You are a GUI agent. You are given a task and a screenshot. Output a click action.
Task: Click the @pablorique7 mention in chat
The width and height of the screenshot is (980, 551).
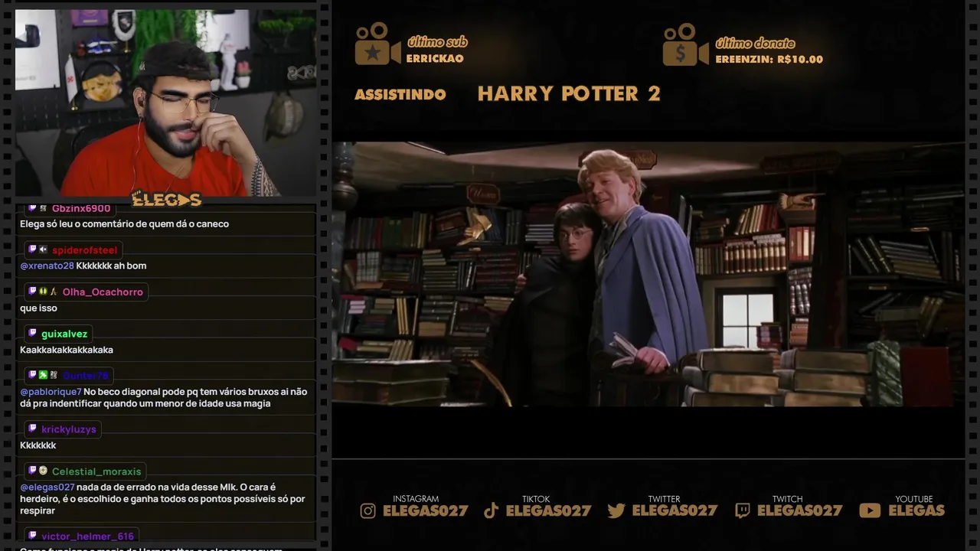coord(51,392)
